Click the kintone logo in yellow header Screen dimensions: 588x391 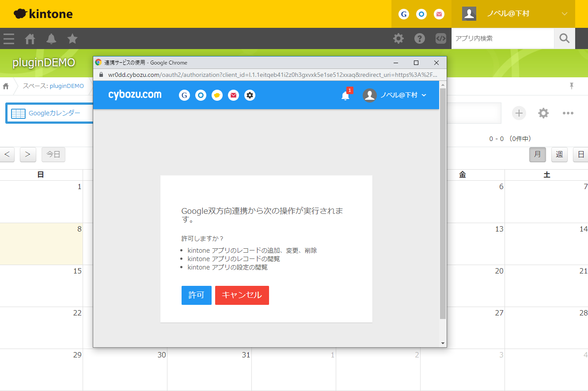click(x=43, y=14)
